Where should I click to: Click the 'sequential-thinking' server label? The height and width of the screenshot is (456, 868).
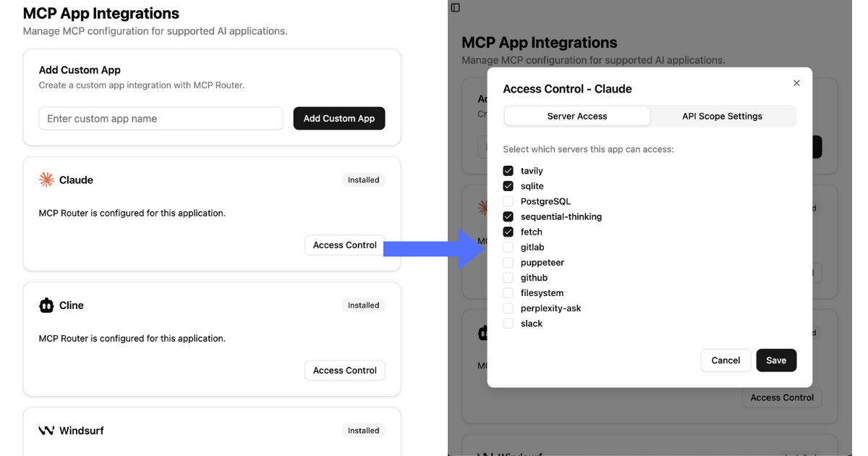tap(561, 216)
